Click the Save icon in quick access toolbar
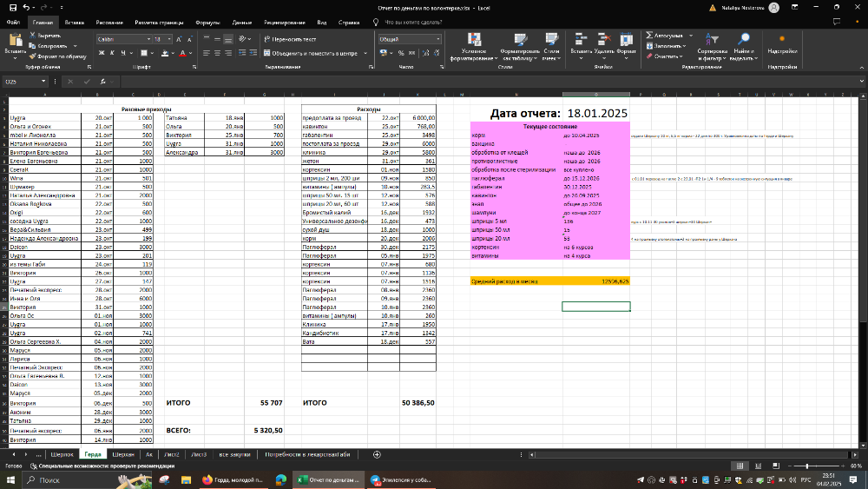The height and width of the screenshot is (489, 868). [x=12, y=8]
